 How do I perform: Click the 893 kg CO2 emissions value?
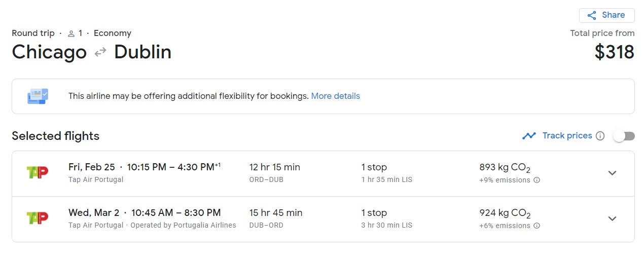click(x=505, y=168)
